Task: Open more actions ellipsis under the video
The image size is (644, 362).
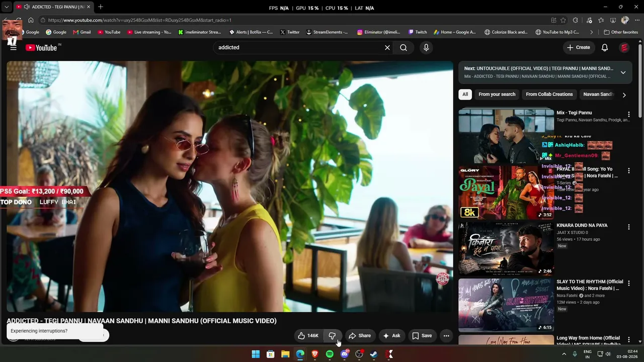Action: tap(446, 336)
